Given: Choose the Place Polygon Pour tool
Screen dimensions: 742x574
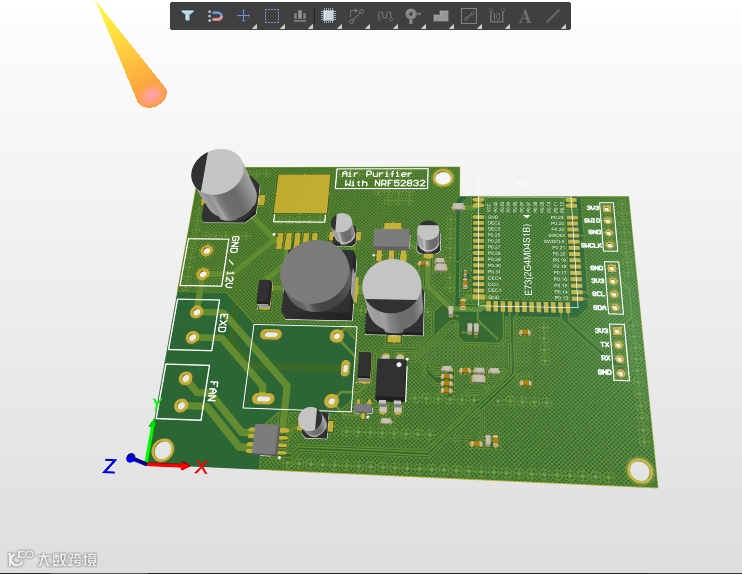Looking at the screenshot, I should point(441,16).
